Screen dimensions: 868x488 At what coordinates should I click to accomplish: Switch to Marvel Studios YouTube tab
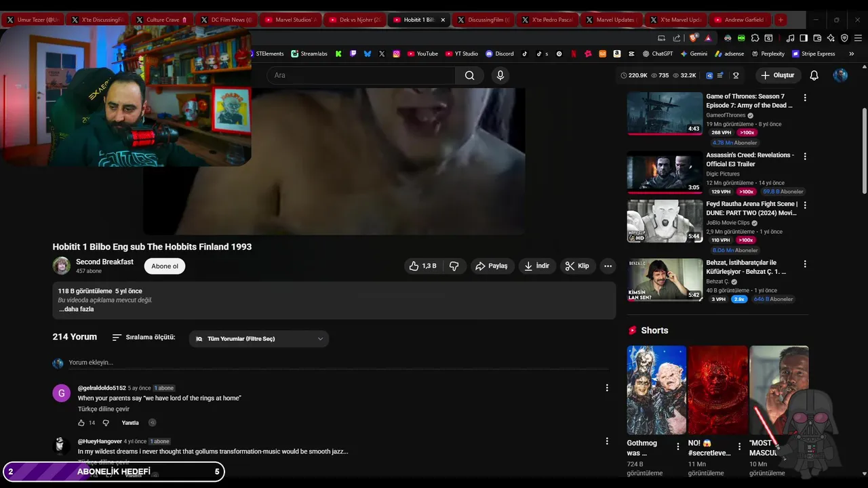coord(291,20)
